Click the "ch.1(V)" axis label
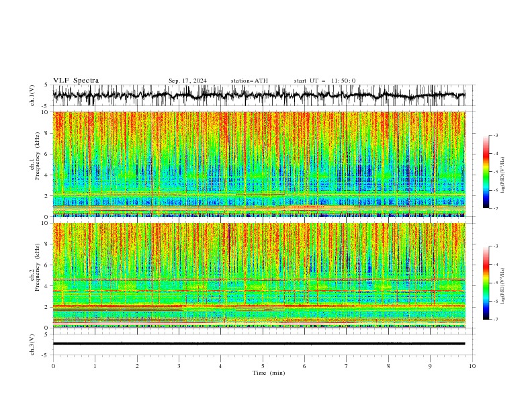 (x=32, y=95)
